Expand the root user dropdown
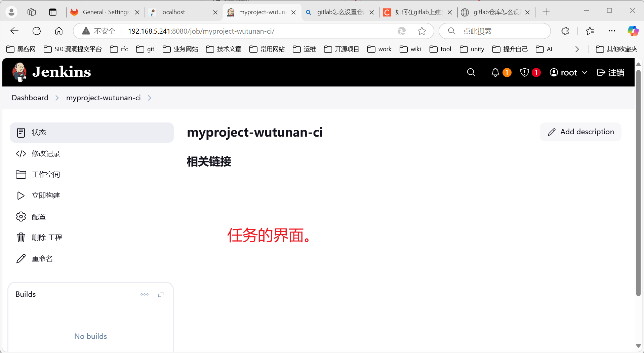644x353 pixels. 568,72
